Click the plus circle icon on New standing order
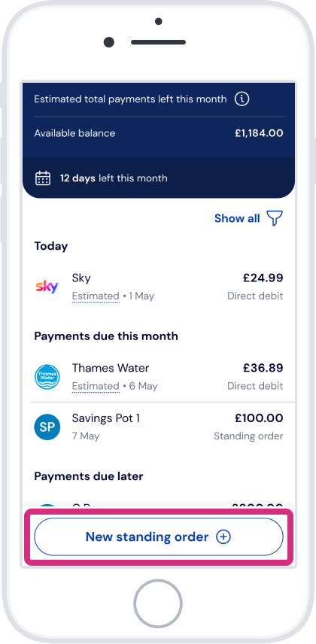The image size is (316, 644). tap(223, 537)
